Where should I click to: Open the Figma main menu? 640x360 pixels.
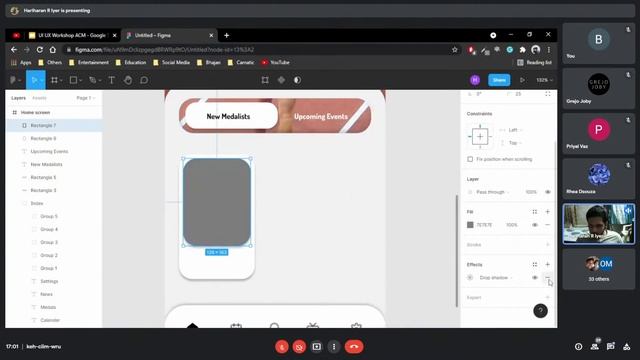point(15,80)
